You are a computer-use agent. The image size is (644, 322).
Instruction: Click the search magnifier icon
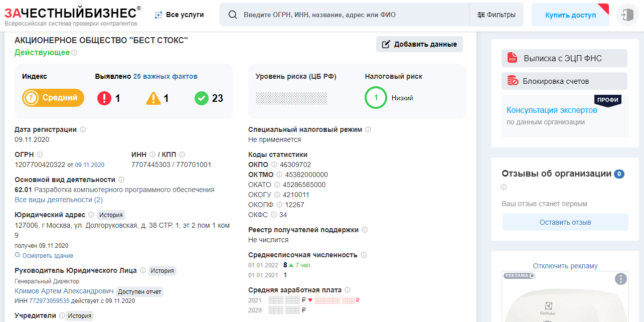pyautogui.click(x=233, y=15)
